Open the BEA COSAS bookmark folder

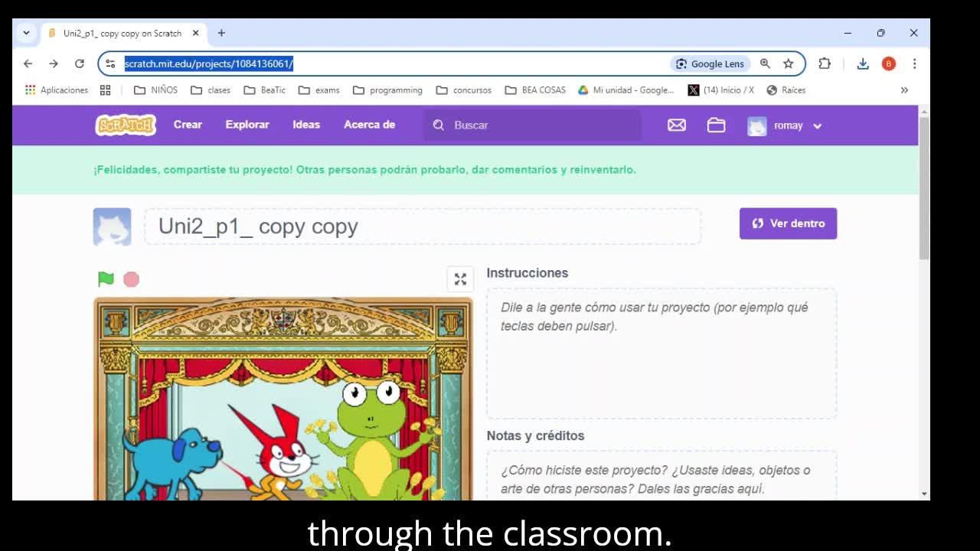536,90
